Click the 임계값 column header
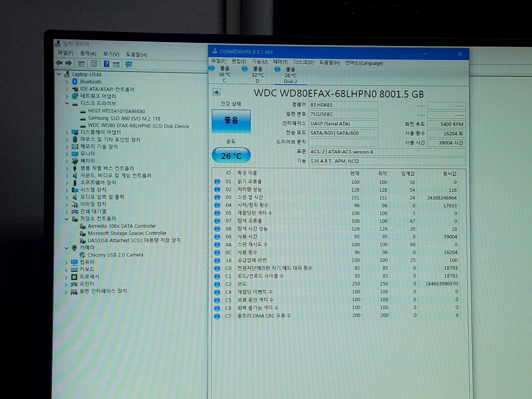Viewport: 532px width, 399px height. (408, 173)
